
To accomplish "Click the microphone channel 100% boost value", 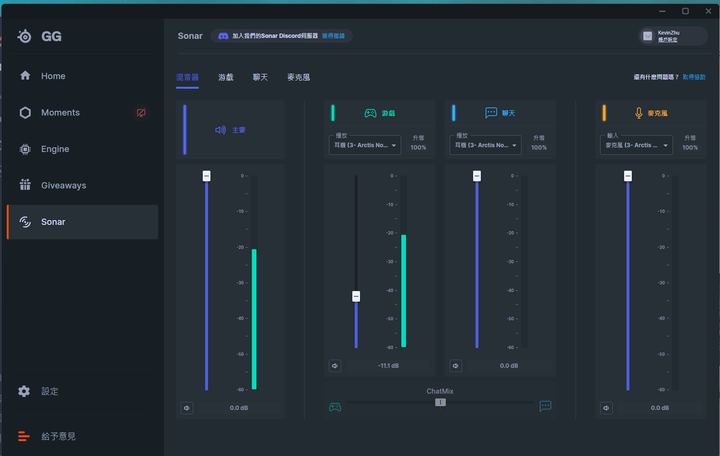I will (690, 147).
